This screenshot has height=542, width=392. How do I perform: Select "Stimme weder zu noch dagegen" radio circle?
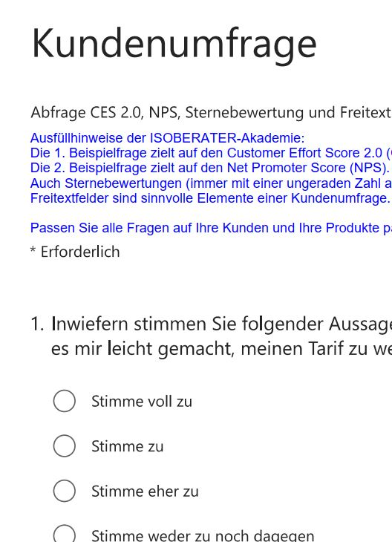(x=65, y=533)
